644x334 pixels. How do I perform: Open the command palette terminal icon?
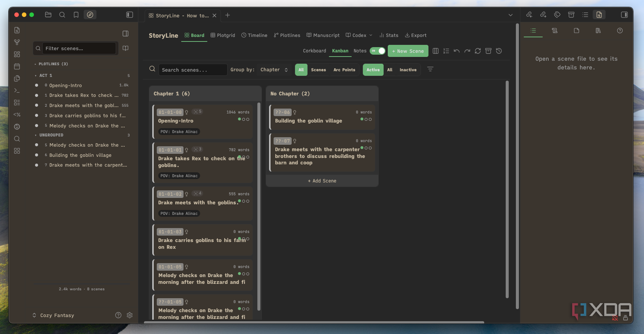17,90
